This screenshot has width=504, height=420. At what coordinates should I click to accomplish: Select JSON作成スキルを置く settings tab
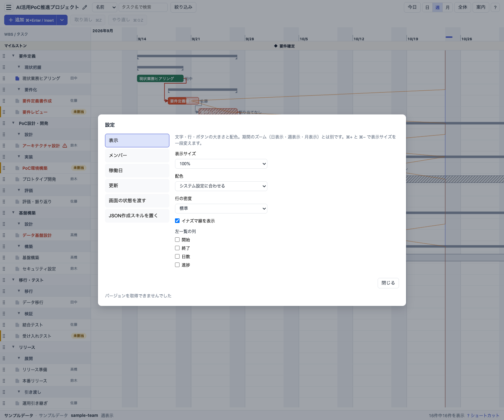137,216
